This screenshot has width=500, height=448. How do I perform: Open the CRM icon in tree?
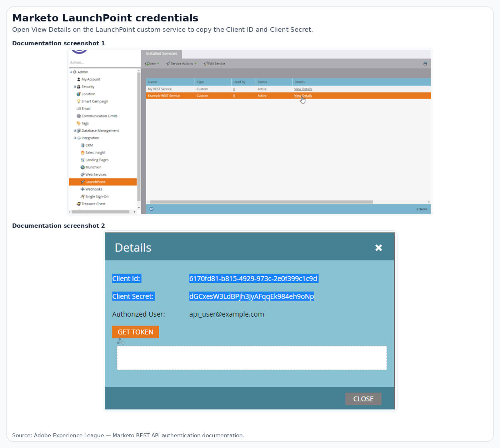pos(82,145)
